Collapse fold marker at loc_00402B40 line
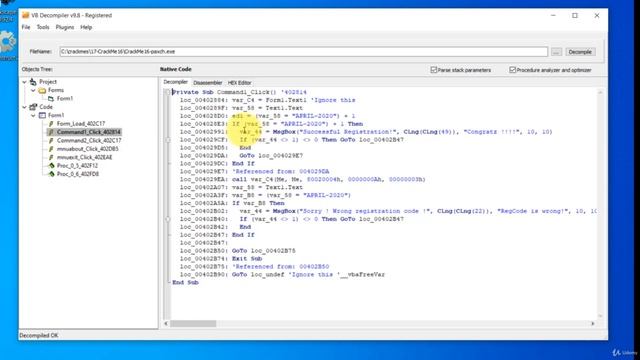 click(x=168, y=219)
